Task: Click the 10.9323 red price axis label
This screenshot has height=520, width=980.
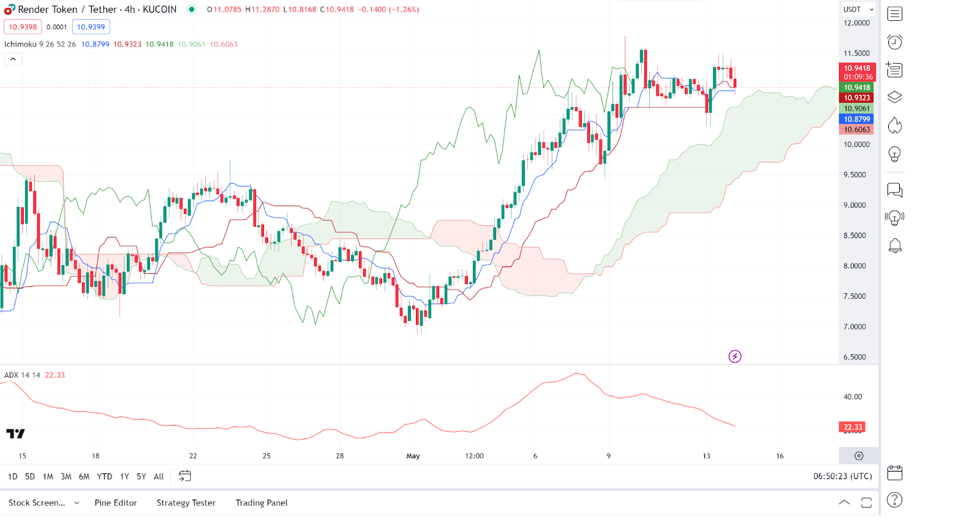Action: 856,98
